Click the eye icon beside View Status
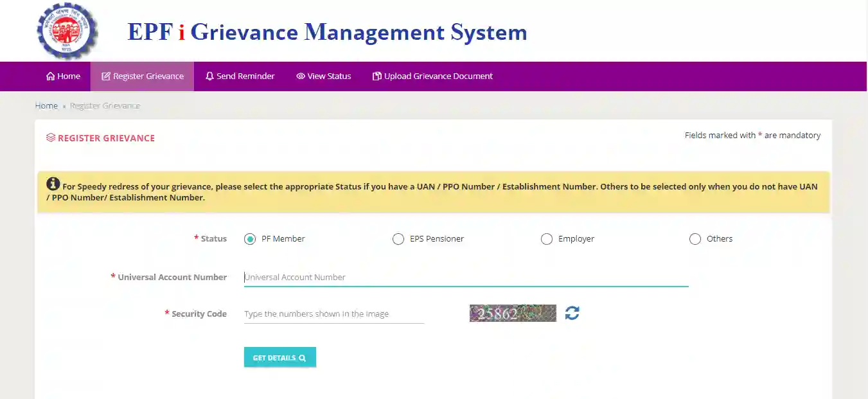Screen dimensions: 868x399 click(301, 76)
